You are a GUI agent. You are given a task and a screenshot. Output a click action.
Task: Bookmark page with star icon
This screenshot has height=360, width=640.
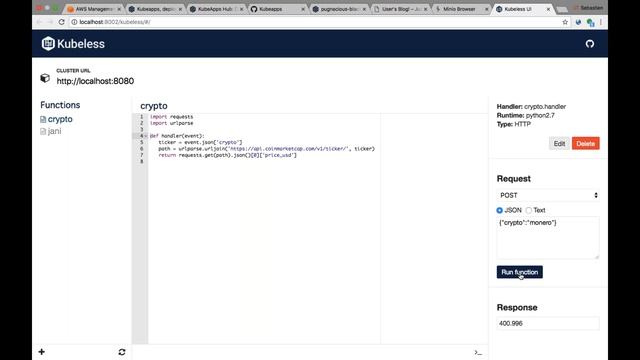[x=565, y=22]
